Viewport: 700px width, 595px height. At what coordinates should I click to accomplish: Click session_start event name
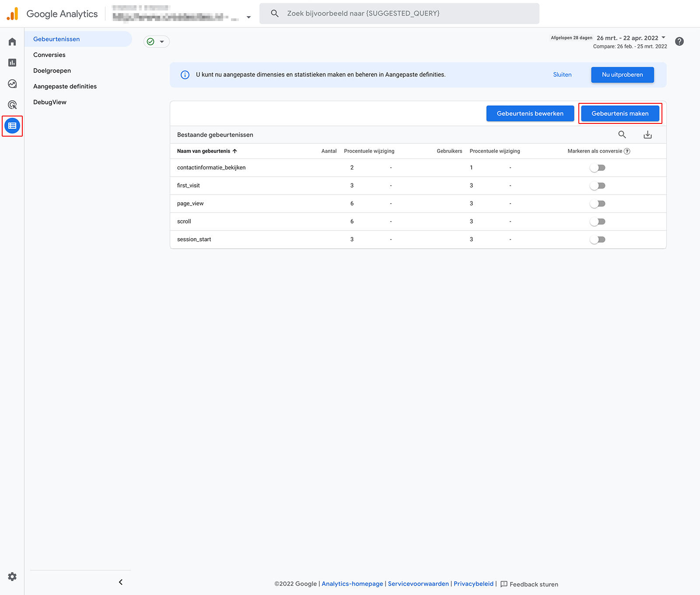click(x=194, y=239)
